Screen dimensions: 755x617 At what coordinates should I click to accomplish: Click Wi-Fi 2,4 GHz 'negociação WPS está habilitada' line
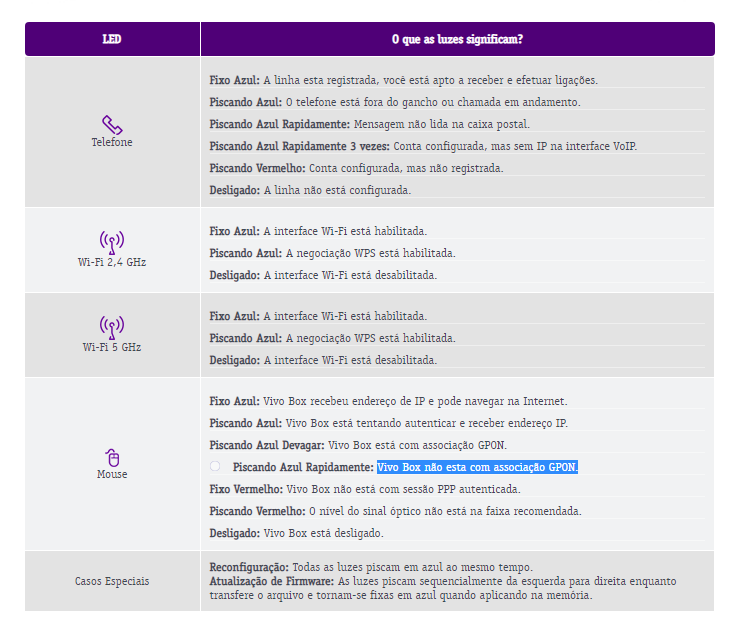click(x=332, y=253)
